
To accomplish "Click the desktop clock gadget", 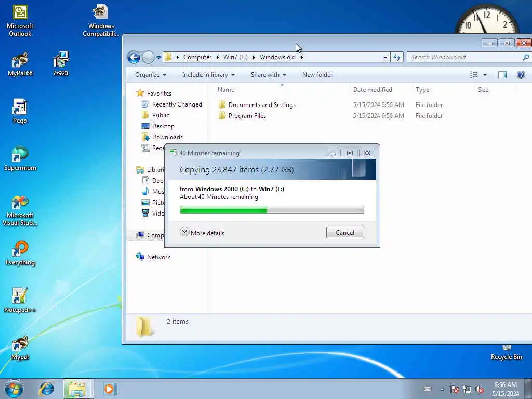I will pos(486,20).
